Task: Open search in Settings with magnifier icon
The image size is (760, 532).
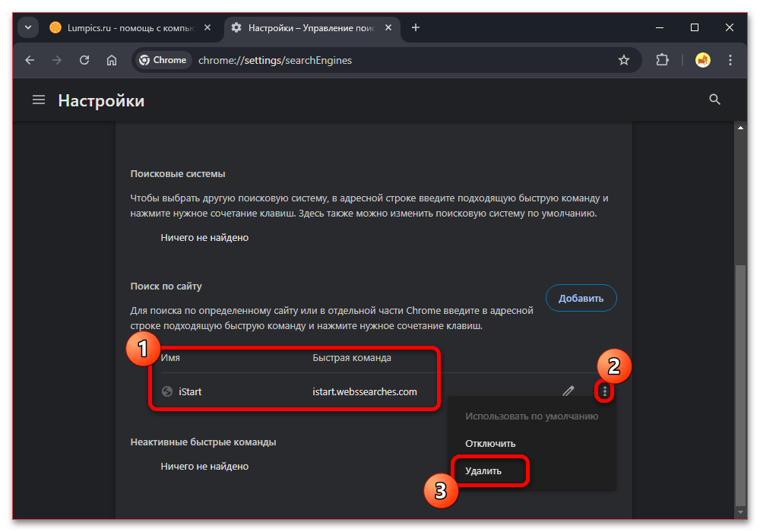Action: (x=714, y=99)
